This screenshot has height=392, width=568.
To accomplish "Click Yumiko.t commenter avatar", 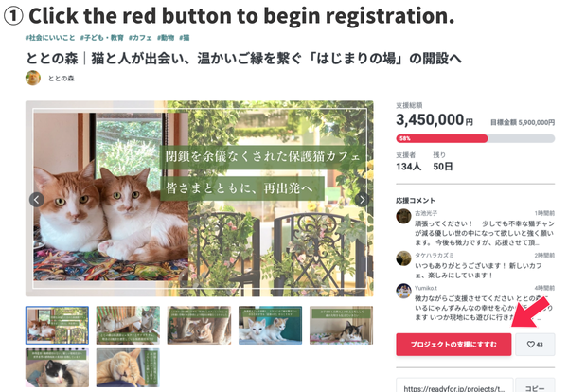I will pyautogui.click(x=403, y=291).
